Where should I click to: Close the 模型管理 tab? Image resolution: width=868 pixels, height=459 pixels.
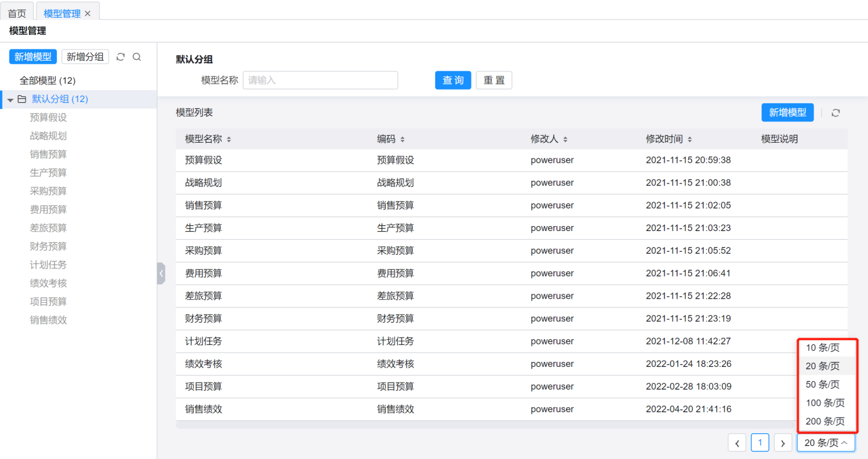pos(88,13)
